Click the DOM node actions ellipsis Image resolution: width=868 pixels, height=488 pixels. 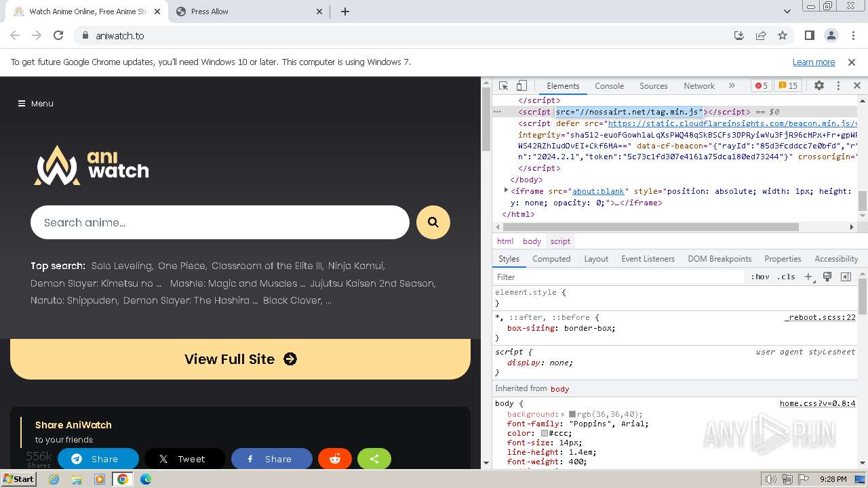click(x=497, y=111)
